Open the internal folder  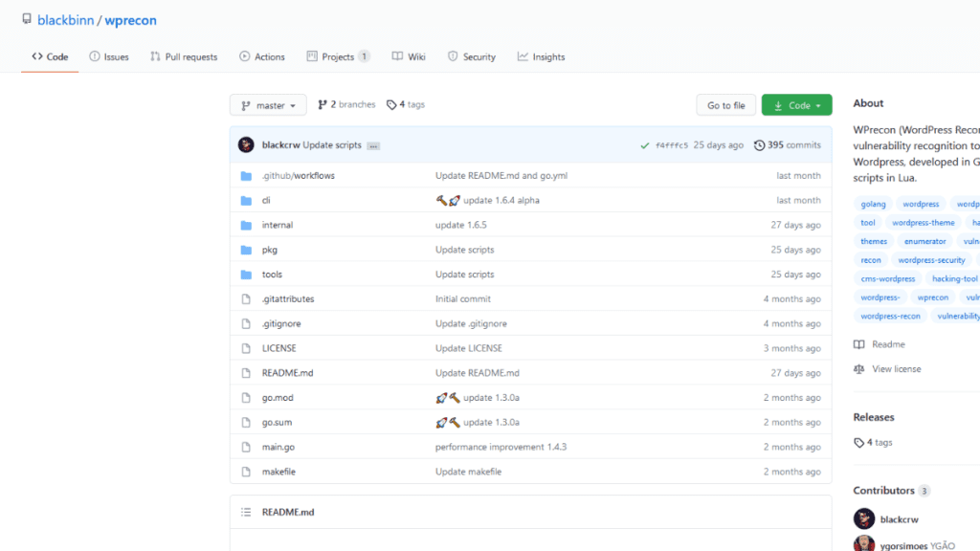(278, 225)
